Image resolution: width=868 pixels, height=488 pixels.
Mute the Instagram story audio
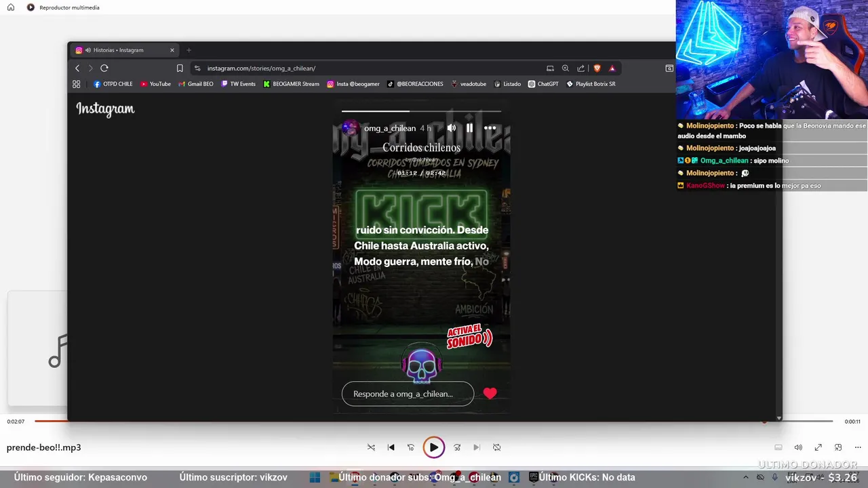pos(452,128)
